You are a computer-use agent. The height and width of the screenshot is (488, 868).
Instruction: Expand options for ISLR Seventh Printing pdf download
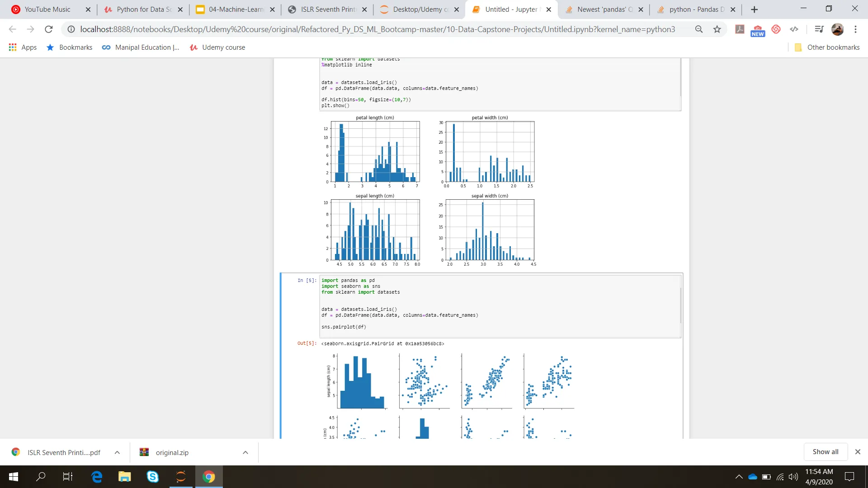[x=117, y=452]
